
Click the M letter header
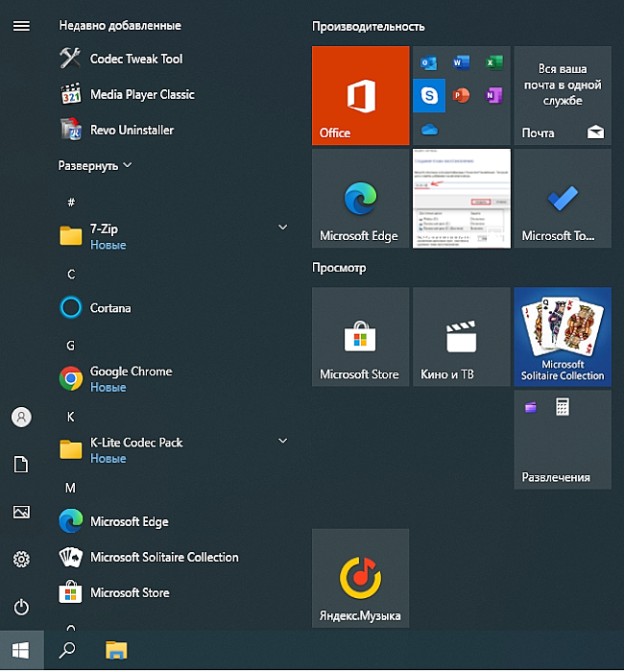pos(70,488)
